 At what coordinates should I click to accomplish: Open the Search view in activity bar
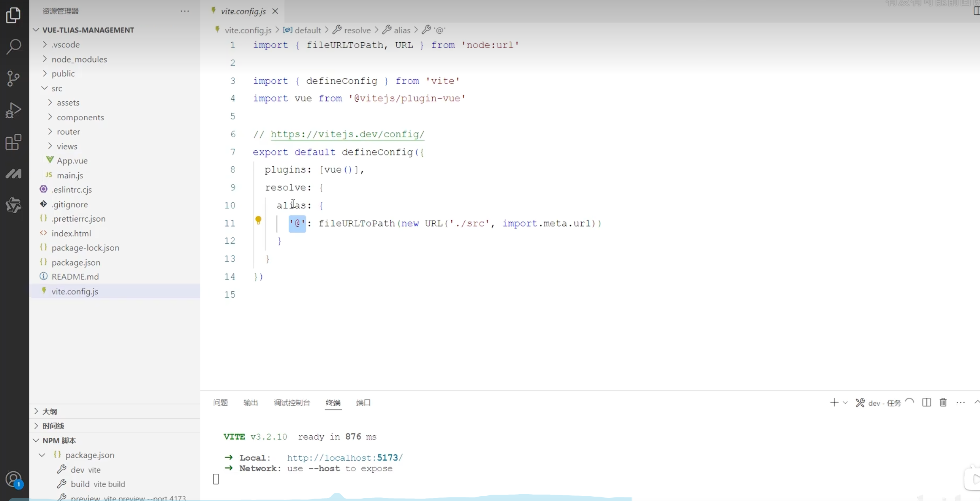pos(13,47)
